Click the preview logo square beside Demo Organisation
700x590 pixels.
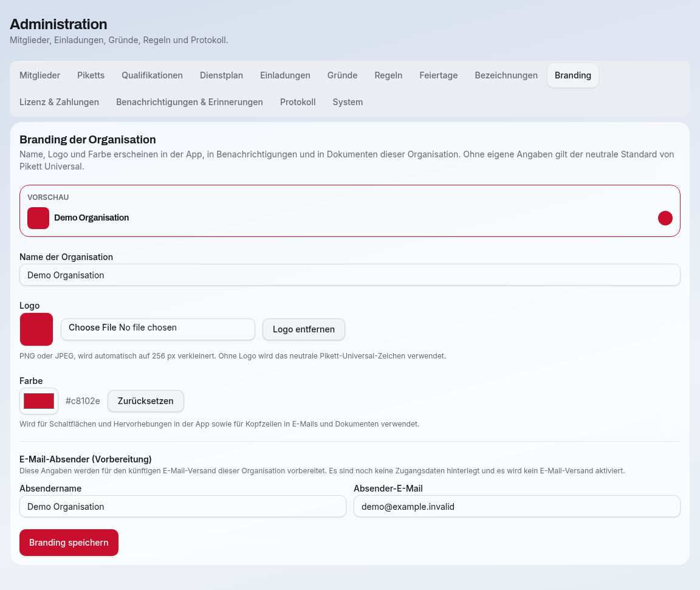(38, 218)
